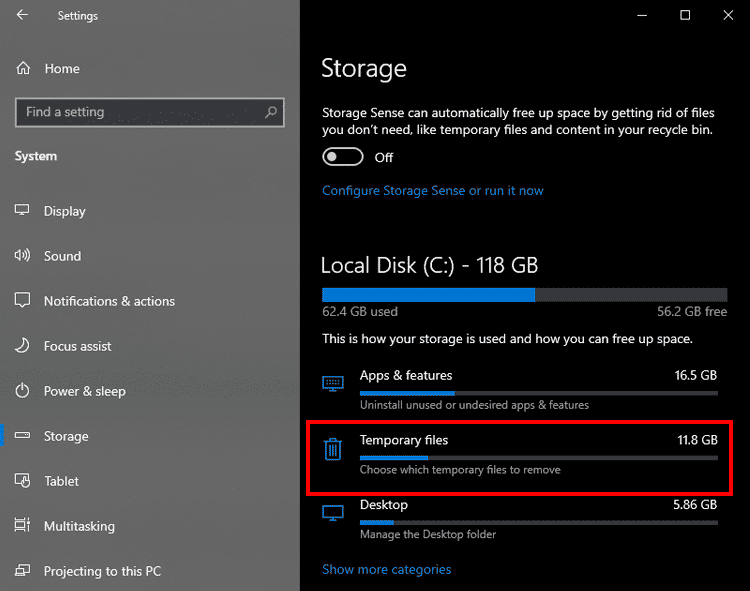Select the Power & sleep icon
Image resolution: width=750 pixels, height=591 pixels.
[22, 391]
